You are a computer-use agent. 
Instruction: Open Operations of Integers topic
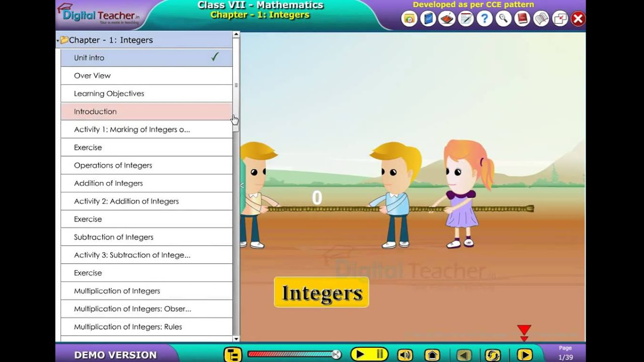[x=146, y=165]
